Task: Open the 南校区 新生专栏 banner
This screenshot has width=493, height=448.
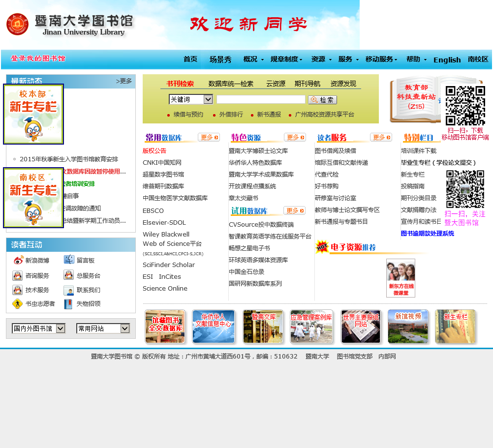Action: click(33, 198)
